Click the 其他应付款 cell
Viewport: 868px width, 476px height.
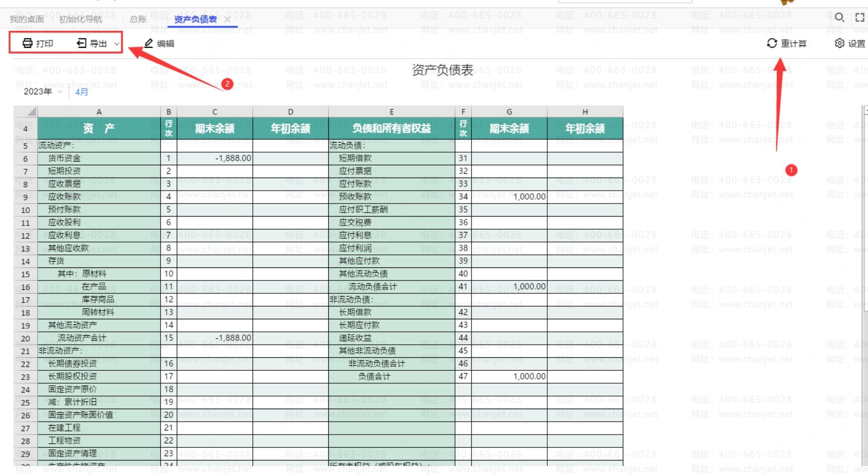[392, 261]
